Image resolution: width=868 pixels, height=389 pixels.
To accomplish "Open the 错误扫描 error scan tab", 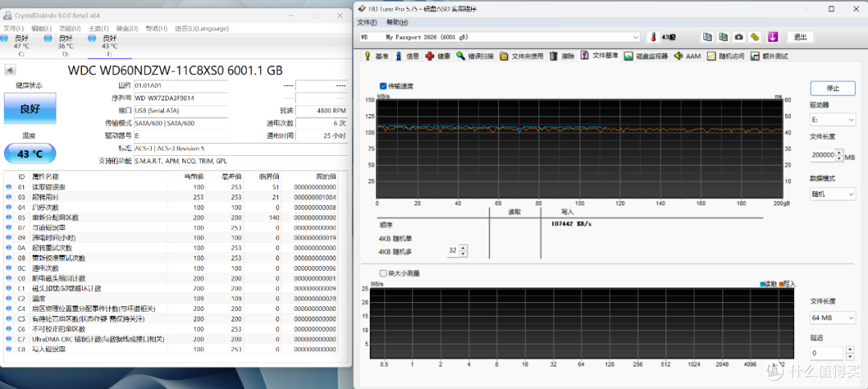I will [x=475, y=56].
